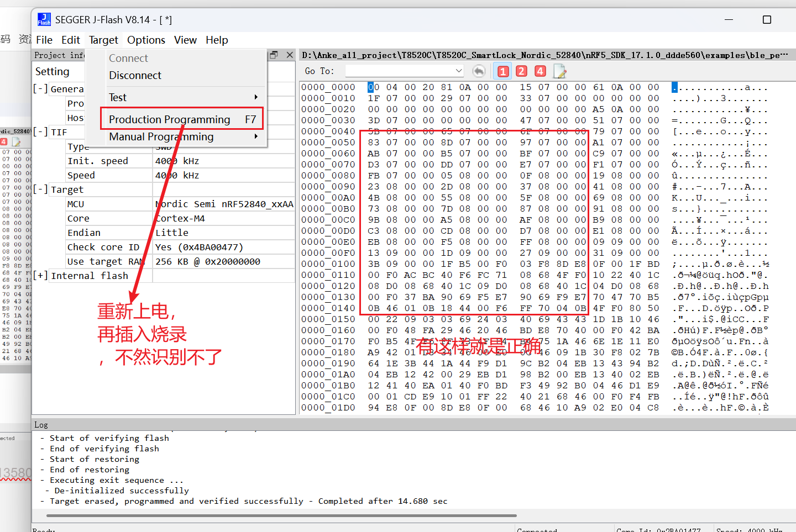796x532 pixels.
Task: Click the J-Flash application icon in title bar
Action: pos(44,20)
